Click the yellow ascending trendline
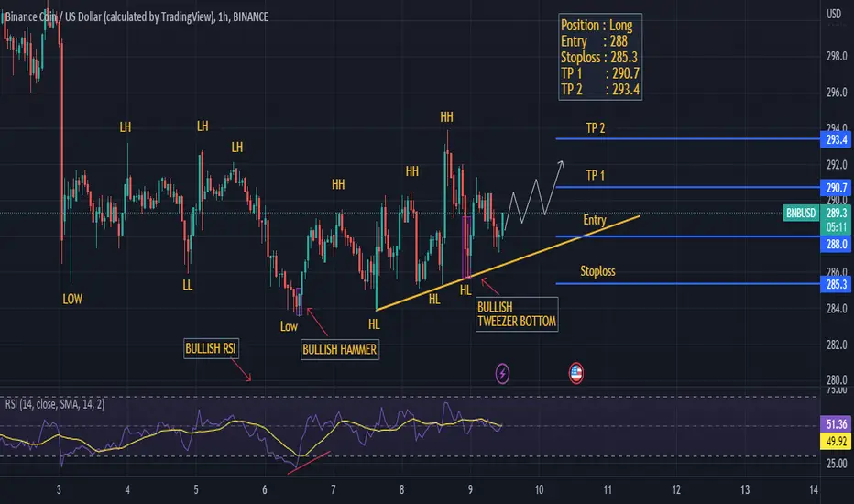The height and width of the screenshot is (504, 854). tap(508, 264)
